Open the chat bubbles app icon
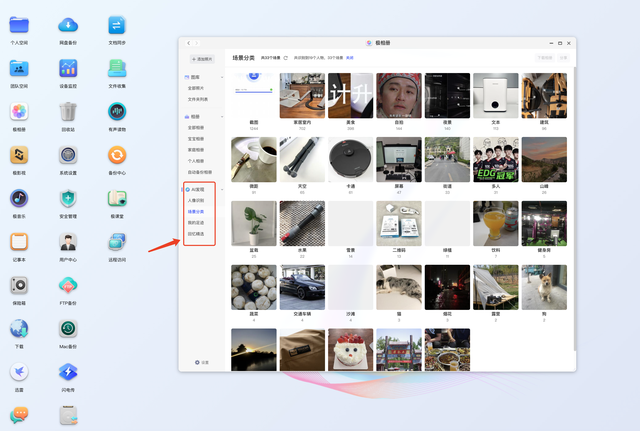Screen dimensions: 640x431 tap(19, 415)
